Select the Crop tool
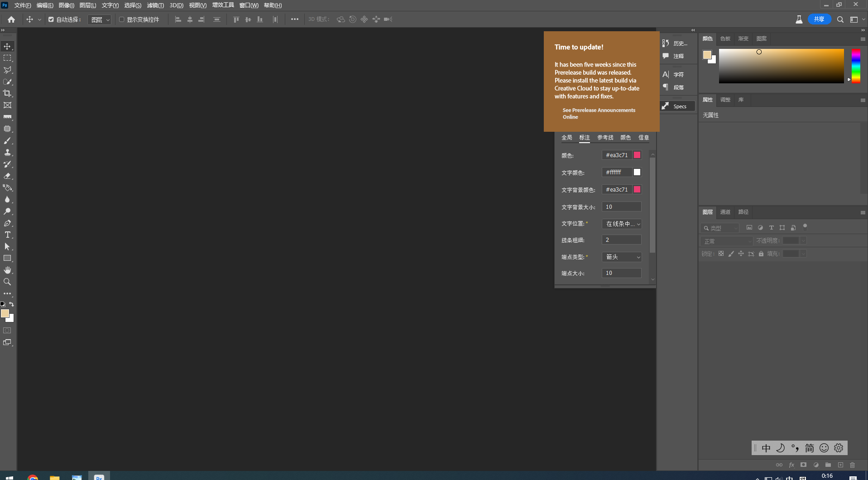 (7, 93)
